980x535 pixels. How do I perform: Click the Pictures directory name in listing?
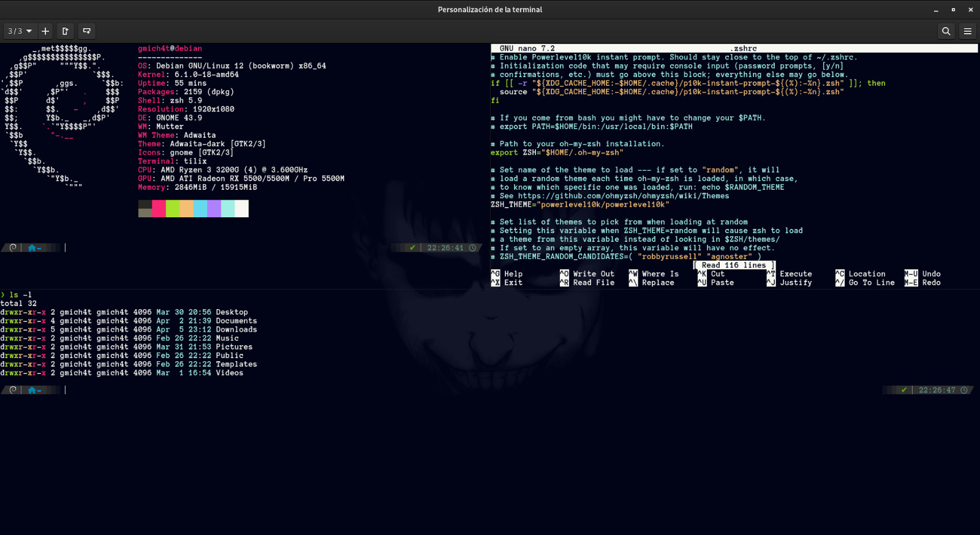(x=234, y=346)
